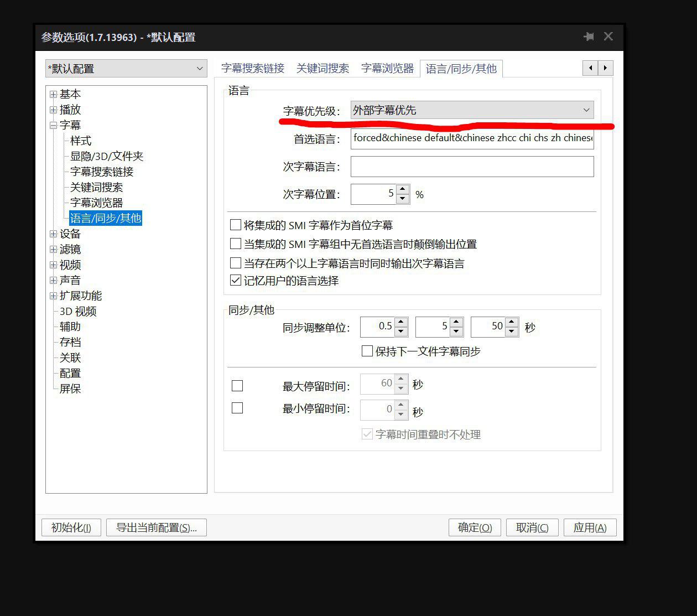This screenshot has height=616, width=697.
Task: Click the 首选语言 text field
Action: tap(472, 138)
